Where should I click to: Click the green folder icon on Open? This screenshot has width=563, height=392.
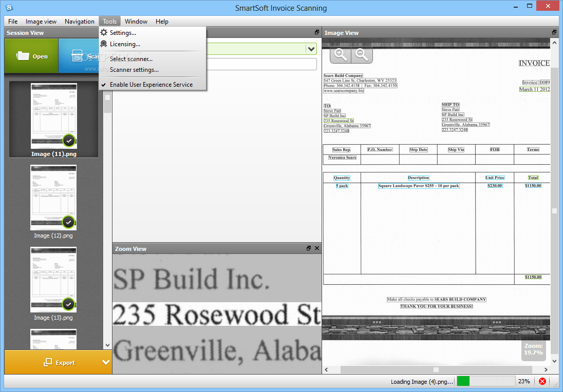pos(22,55)
